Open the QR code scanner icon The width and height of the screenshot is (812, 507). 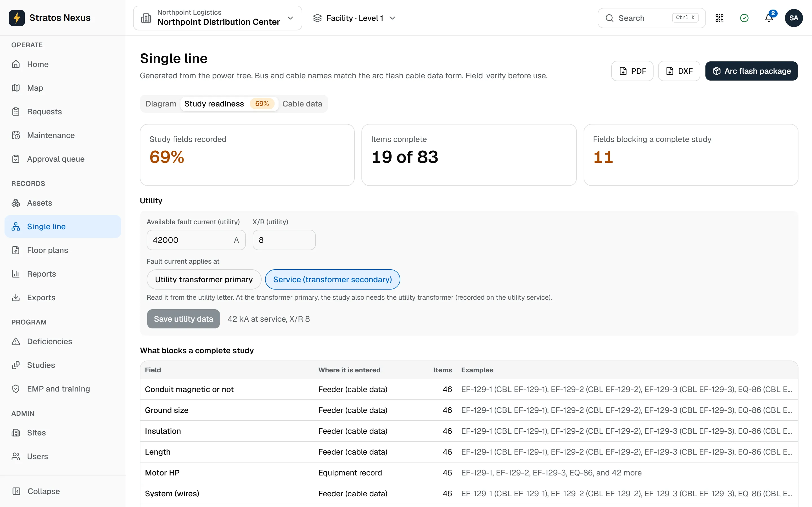click(x=720, y=18)
